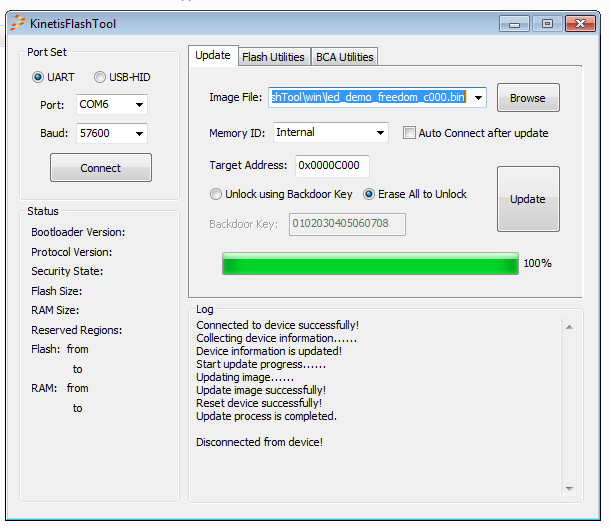Expand the Image File path dropdown arrow
The height and width of the screenshot is (529, 610).
point(479,97)
